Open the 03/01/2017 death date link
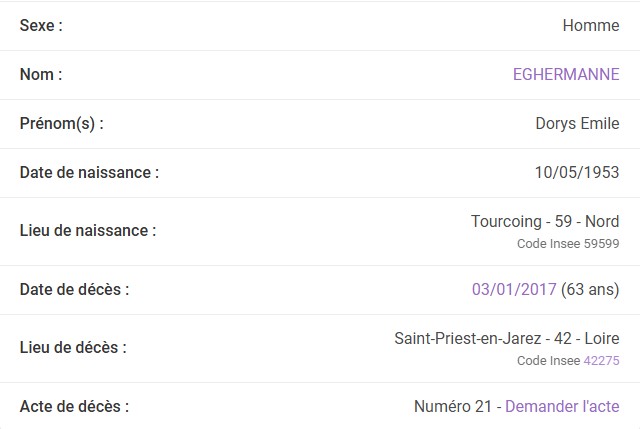 coord(514,290)
